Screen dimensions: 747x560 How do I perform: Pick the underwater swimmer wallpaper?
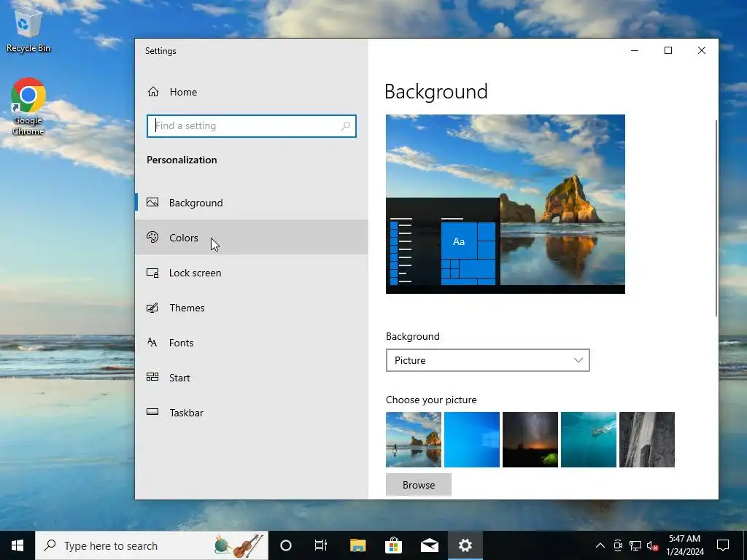589,440
